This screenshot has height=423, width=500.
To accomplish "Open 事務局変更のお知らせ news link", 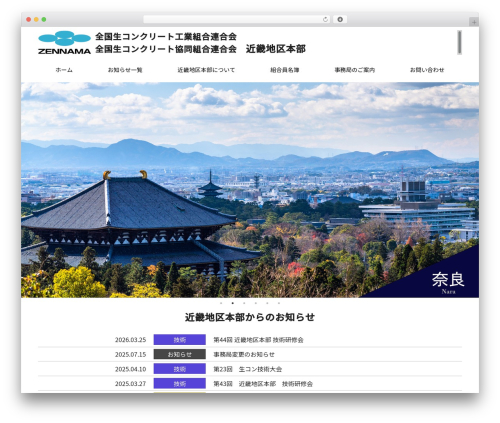I will [244, 354].
